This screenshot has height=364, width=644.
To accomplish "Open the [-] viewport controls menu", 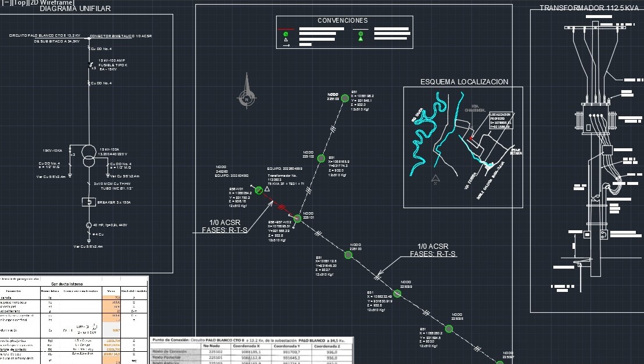I will [6, 2].
